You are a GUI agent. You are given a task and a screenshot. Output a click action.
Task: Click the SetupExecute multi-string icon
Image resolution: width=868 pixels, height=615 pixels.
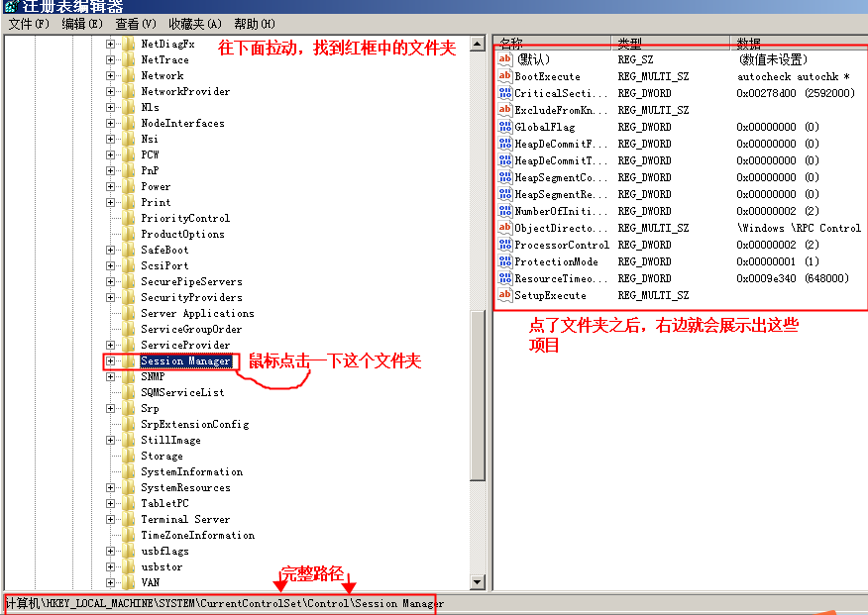click(504, 295)
